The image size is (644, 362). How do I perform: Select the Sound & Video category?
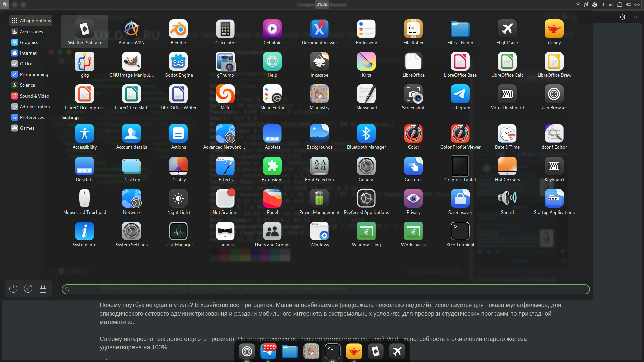34,96
